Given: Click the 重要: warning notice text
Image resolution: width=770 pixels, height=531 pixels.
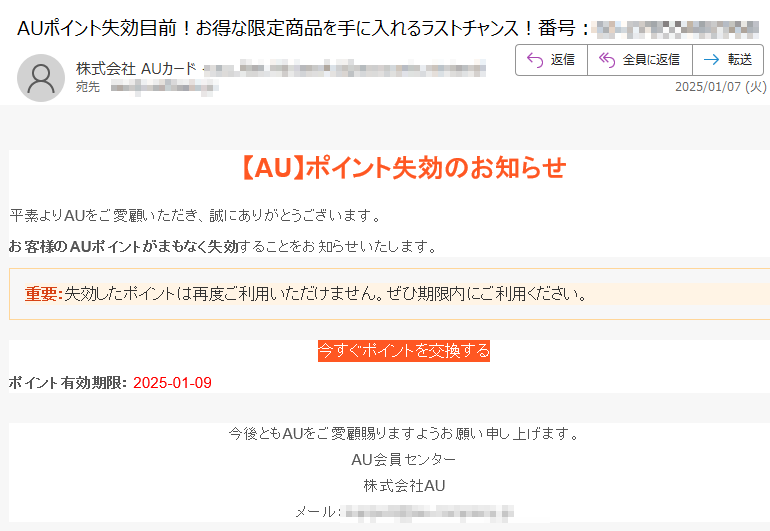Looking at the screenshot, I should (x=305, y=294).
